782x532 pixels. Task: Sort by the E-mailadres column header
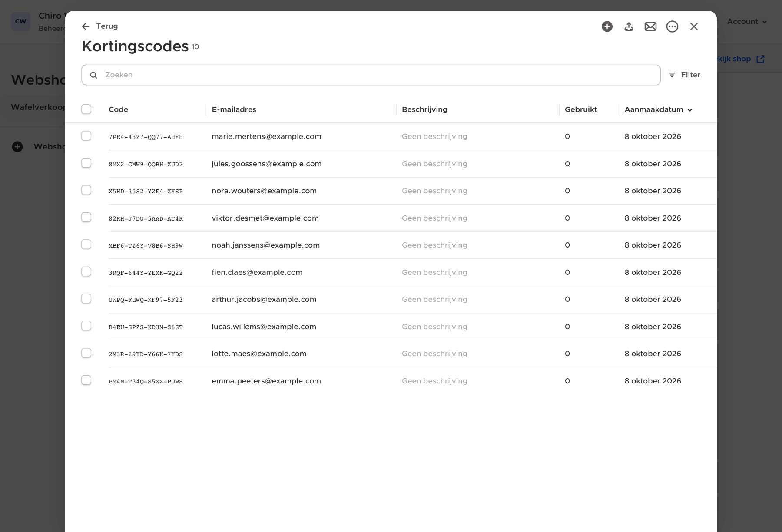(234, 109)
